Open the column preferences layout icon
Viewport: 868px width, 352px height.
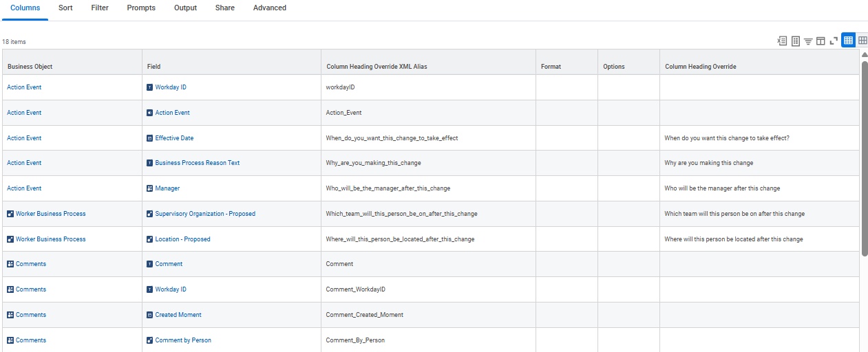(821, 41)
